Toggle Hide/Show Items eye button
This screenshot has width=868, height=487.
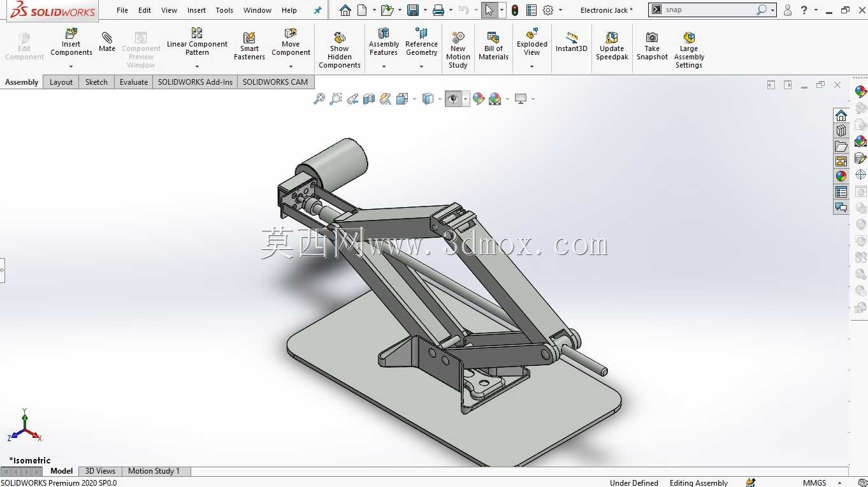pos(453,99)
